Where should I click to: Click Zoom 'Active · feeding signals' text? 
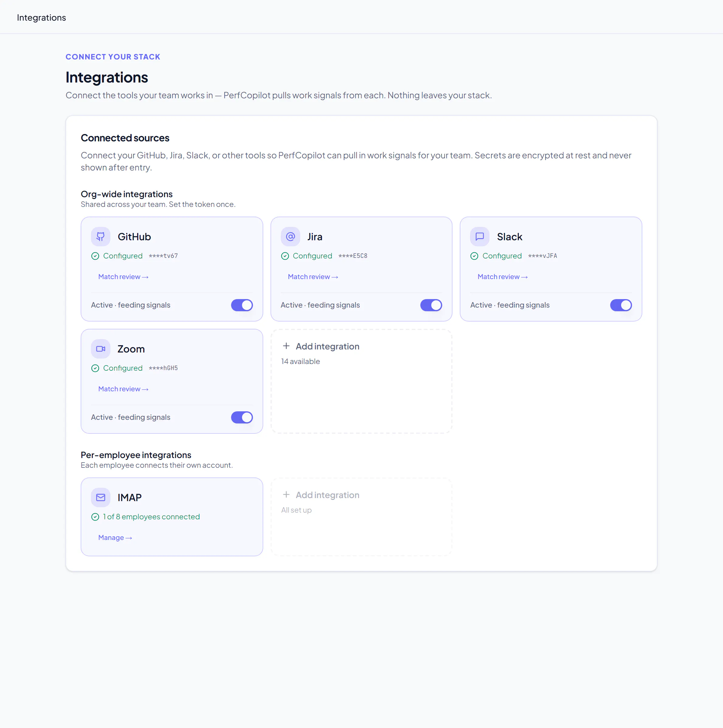[x=131, y=417]
